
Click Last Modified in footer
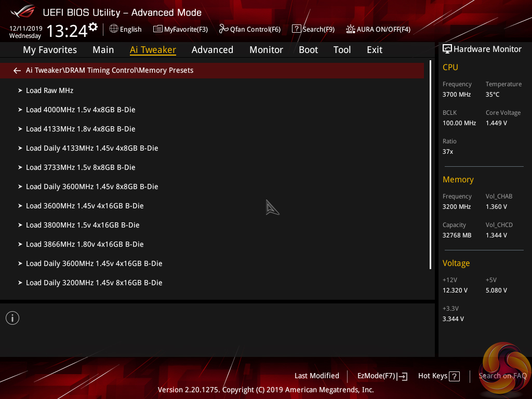pyautogui.click(x=316, y=376)
